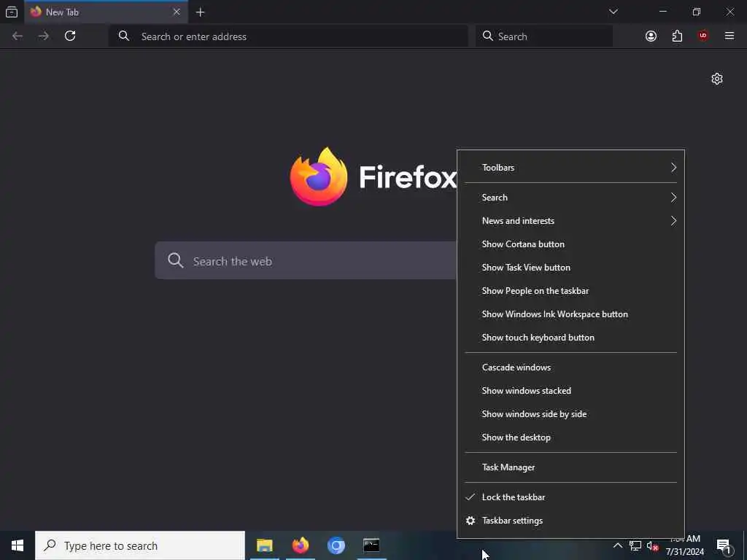Open muted volume tray icon
The height and width of the screenshot is (560, 747).
(652, 546)
